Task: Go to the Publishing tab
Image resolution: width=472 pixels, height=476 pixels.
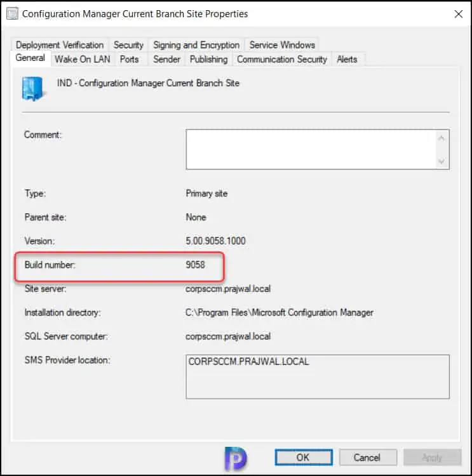Action: [208, 59]
